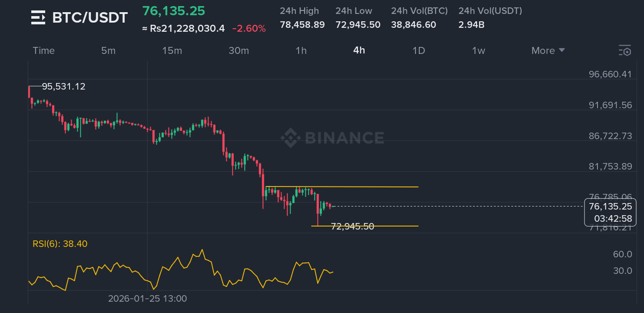Click the 2026-01-25 13:00 date label

tap(147, 299)
